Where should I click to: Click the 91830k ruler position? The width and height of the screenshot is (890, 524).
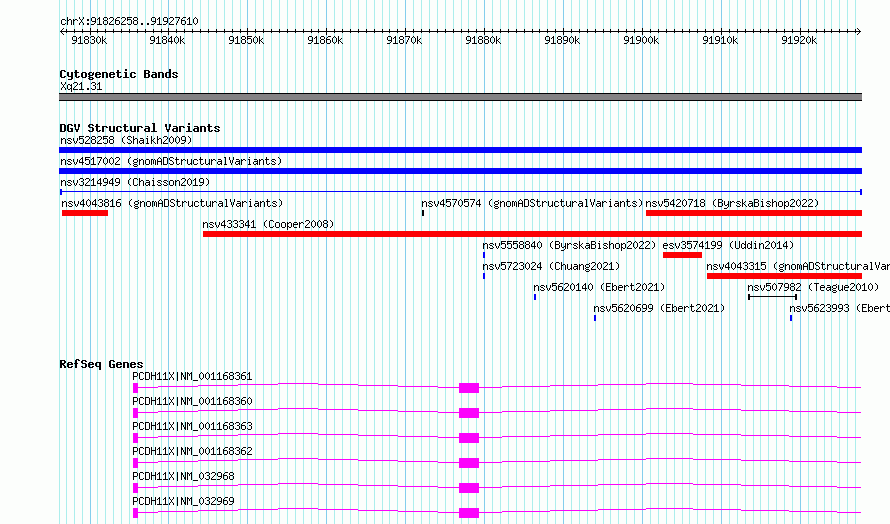pos(89,40)
